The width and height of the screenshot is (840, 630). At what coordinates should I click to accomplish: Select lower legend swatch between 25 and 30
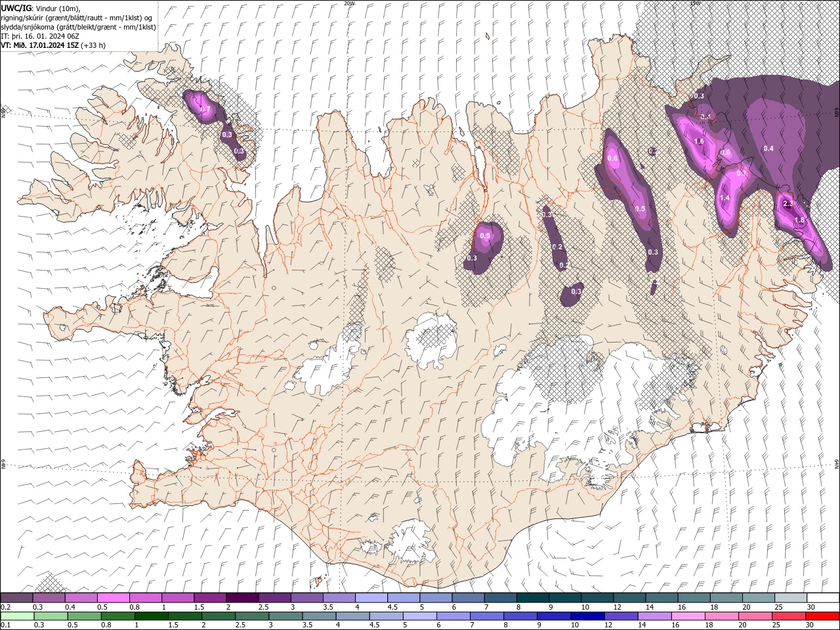click(789, 616)
